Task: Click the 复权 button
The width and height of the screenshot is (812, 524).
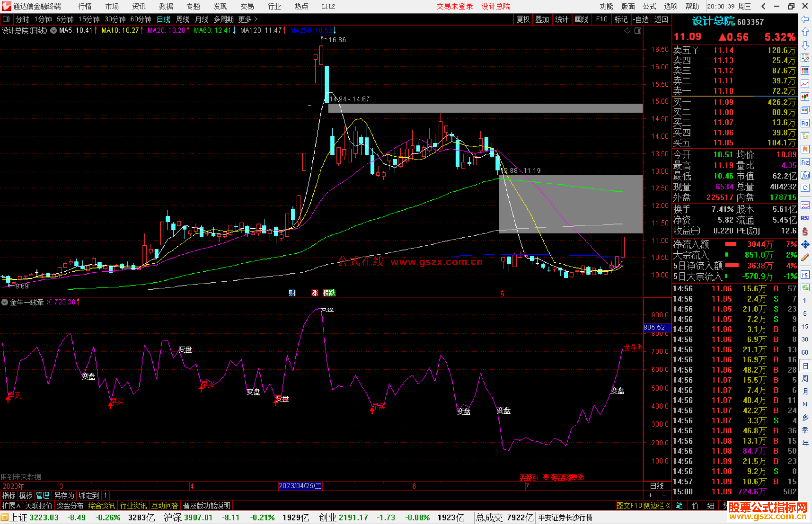Action: coord(523,19)
